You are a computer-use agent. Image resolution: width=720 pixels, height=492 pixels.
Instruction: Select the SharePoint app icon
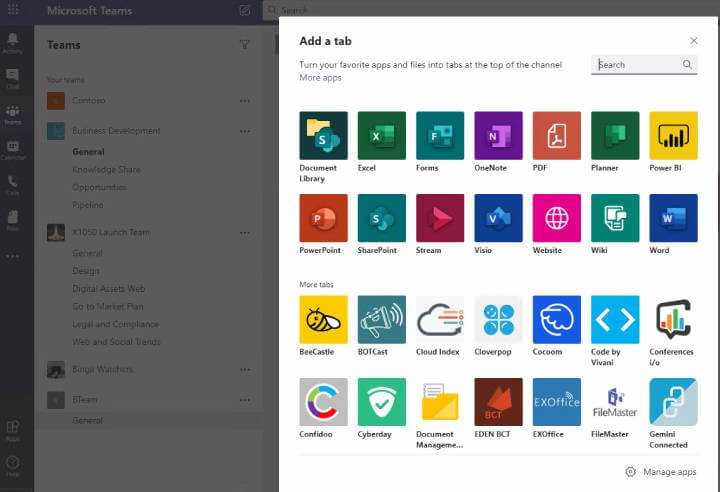pyautogui.click(x=382, y=218)
